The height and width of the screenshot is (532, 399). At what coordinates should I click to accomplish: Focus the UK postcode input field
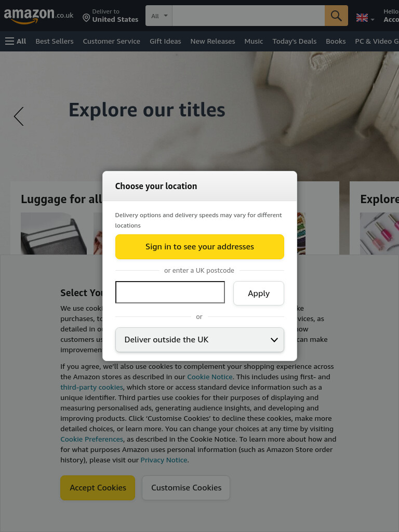point(170,292)
